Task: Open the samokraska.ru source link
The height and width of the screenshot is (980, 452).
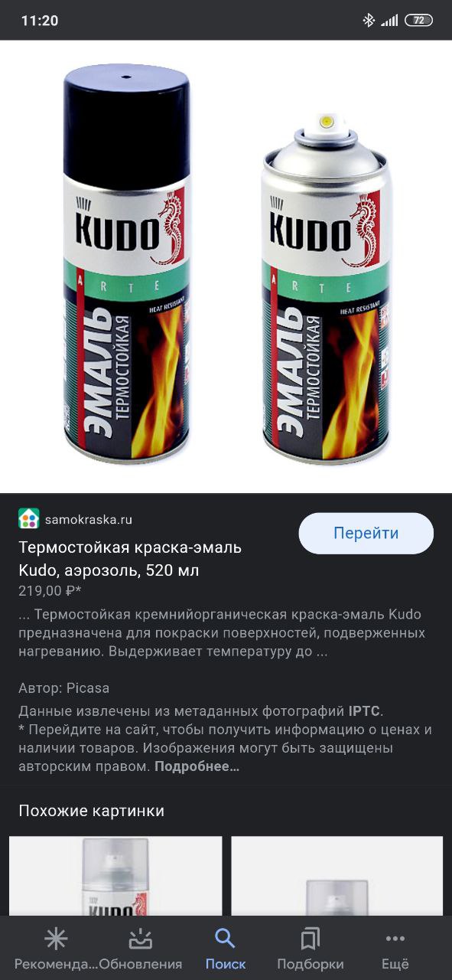Action: point(89,519)
